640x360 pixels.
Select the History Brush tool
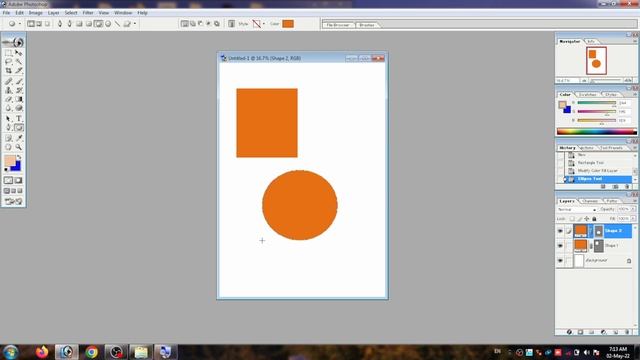[x=18, y=90]
